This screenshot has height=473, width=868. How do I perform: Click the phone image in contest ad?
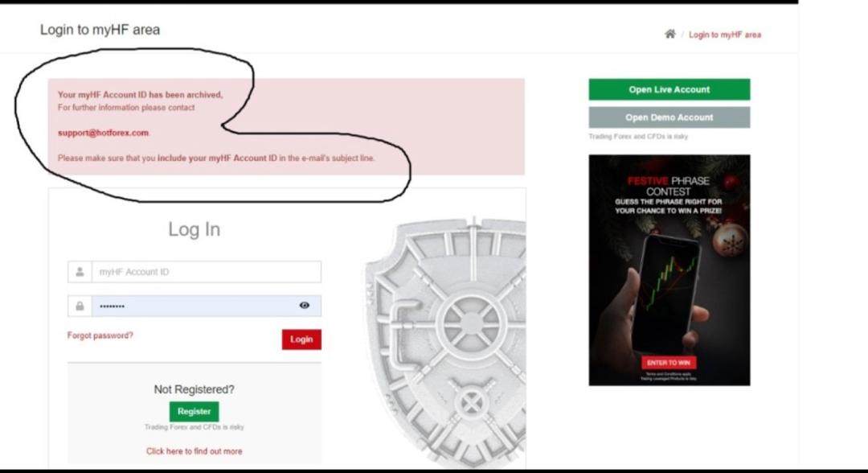666,294
